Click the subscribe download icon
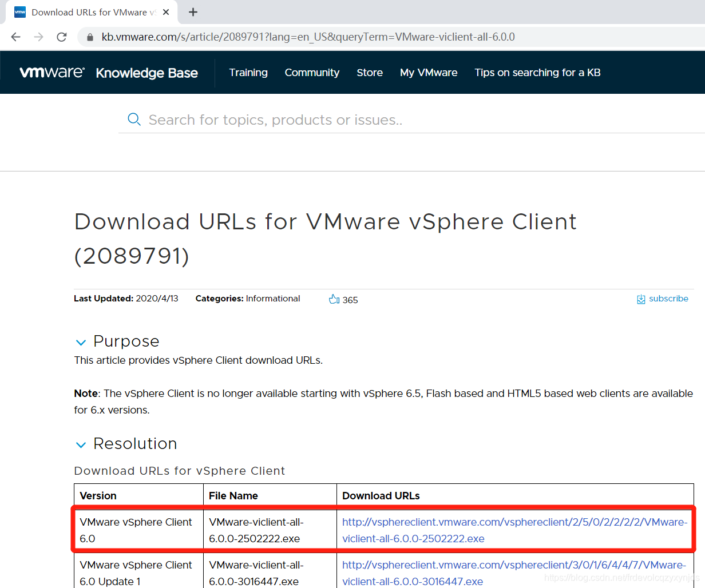Image resolution: width=705 pixels, height=588 pixels. pos(641,299)
